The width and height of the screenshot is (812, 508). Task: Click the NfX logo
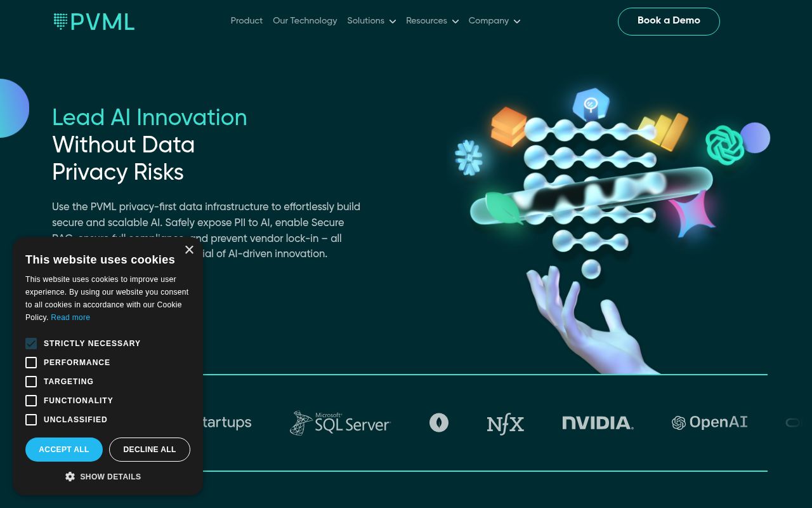[x=505, y=422]
